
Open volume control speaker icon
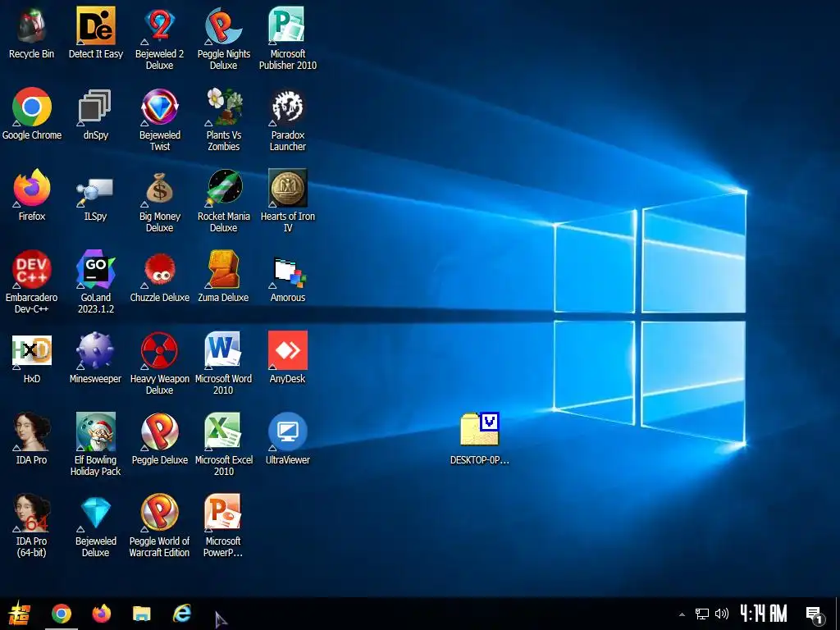click(x=722, y=614)
